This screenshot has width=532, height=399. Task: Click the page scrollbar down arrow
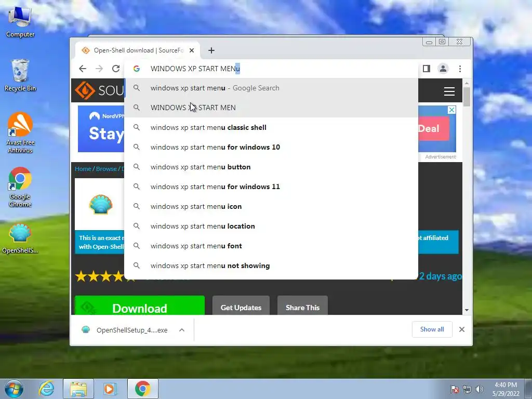tap(467, 310)
